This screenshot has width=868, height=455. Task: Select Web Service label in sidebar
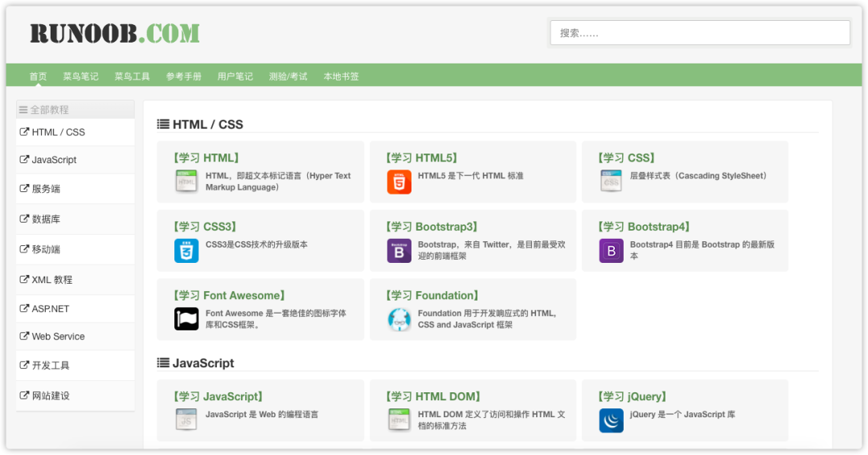[x=58, y=336]
